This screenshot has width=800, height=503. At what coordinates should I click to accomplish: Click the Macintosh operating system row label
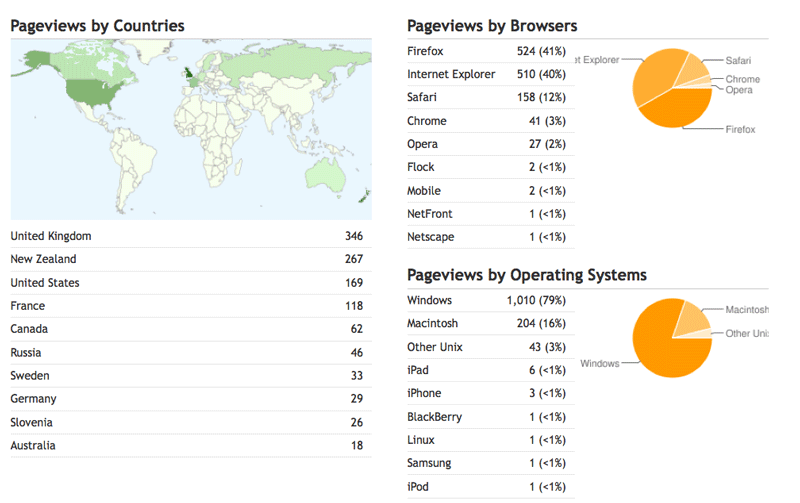click(432, 323)
